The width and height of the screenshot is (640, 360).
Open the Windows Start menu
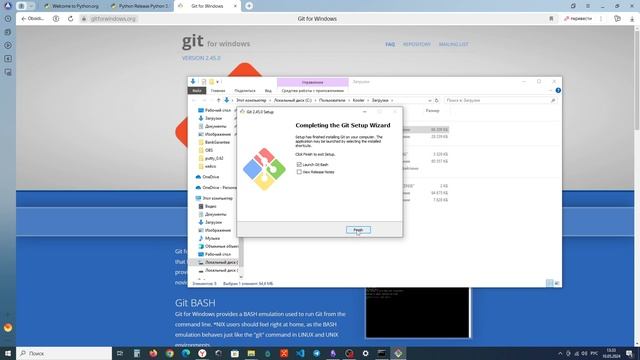point(8,353)
